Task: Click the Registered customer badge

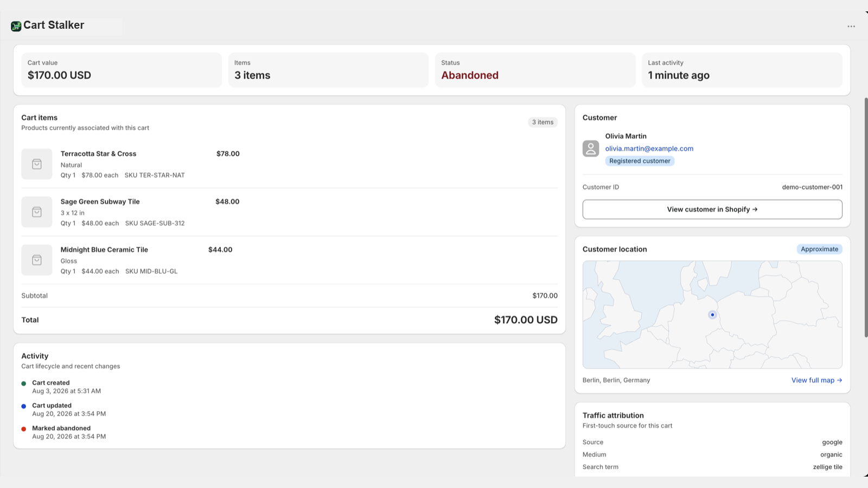Action: (640, 161)
